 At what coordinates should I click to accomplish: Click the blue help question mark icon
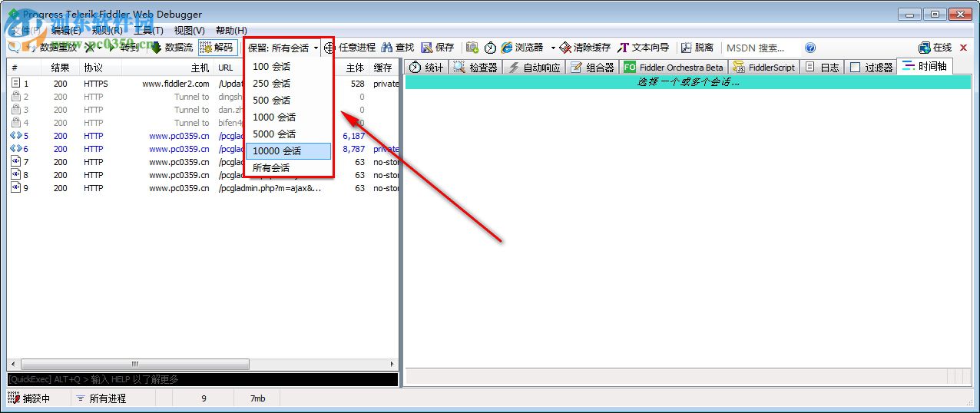click(810, 48)
